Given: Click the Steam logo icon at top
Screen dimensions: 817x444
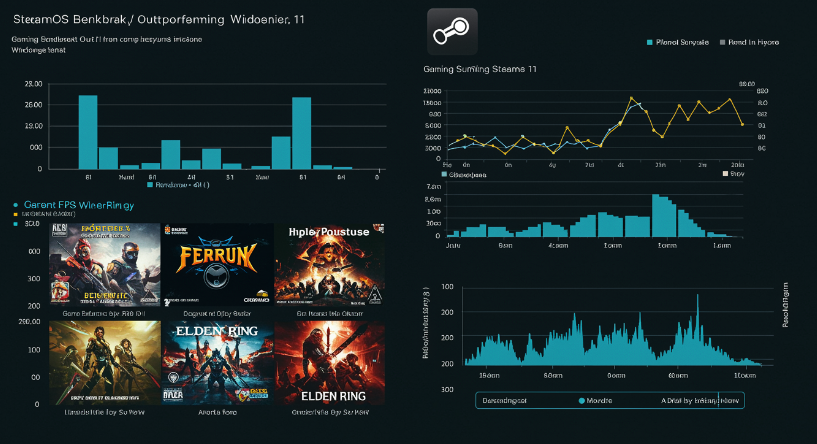Looking at the screenshot, I should click(x=452, y=31).
